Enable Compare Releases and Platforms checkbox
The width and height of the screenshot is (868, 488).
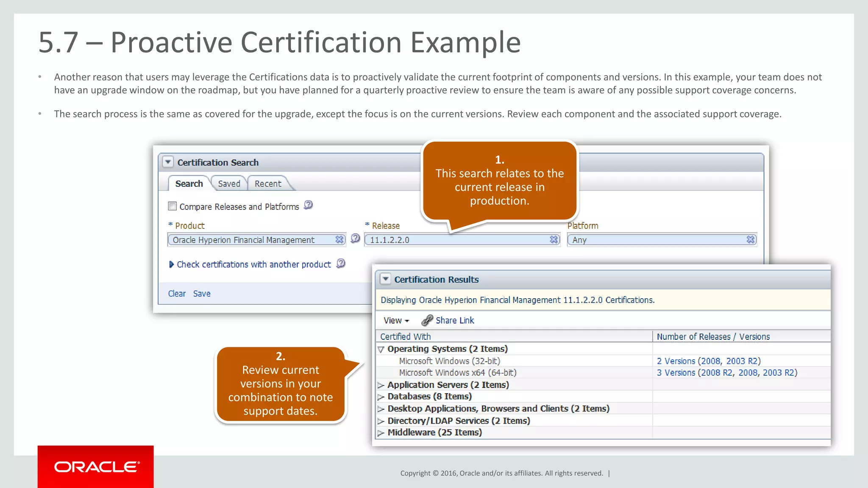172,206
